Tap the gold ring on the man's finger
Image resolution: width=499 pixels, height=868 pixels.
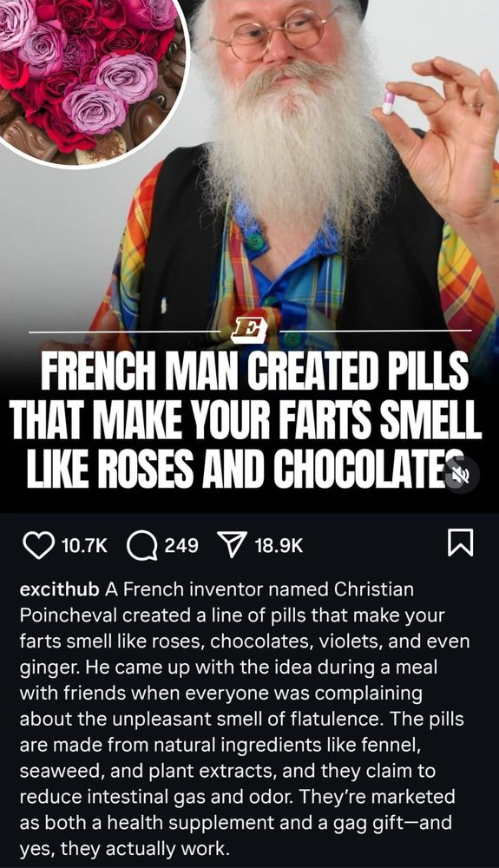(x=474, y=104)
